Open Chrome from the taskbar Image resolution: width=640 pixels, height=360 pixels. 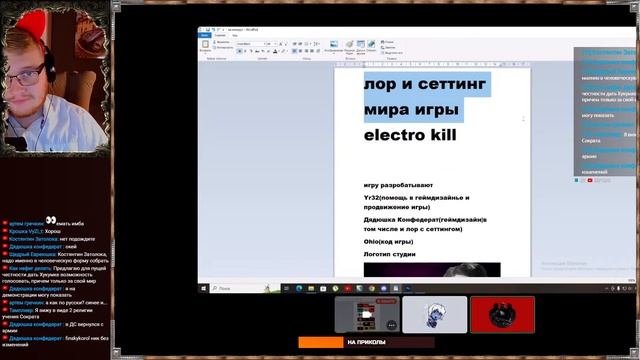click(x=371, y=288)
